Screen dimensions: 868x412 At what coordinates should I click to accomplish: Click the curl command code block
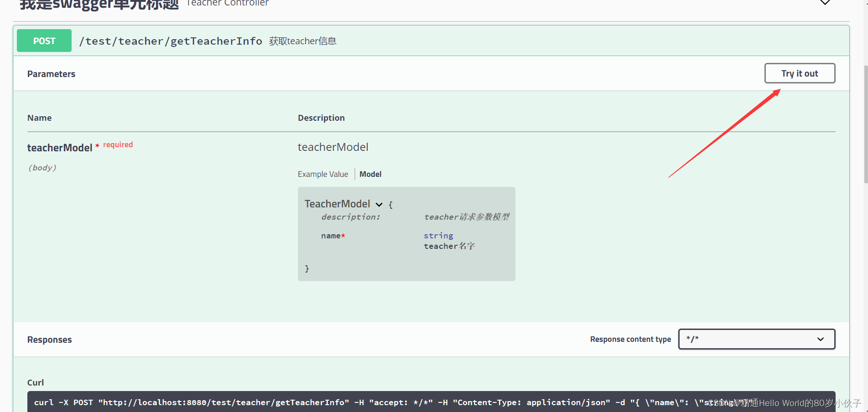point(431,402)
